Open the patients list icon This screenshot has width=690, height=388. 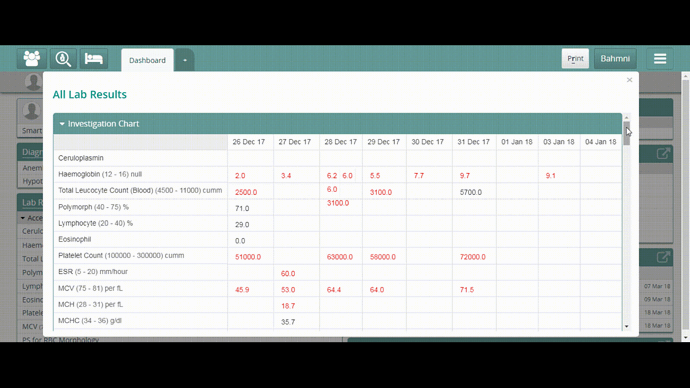pos(31,59)
